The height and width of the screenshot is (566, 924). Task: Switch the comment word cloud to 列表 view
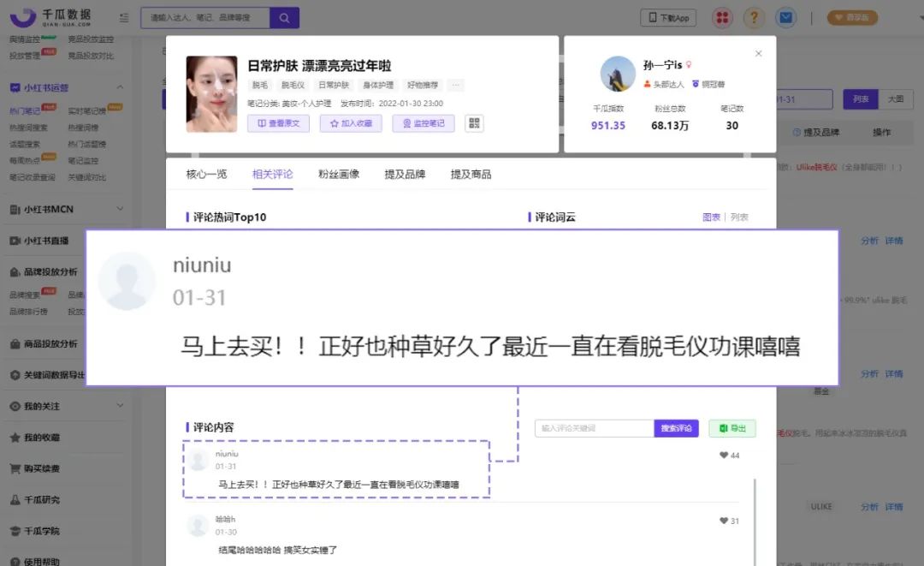click(x=739, y=216)
